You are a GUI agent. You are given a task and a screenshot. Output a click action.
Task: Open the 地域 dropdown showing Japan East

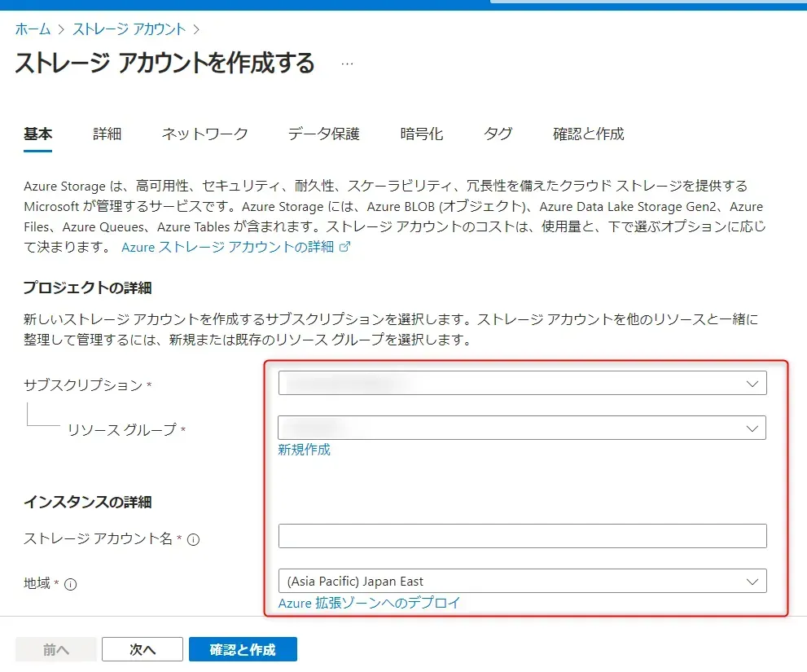(522, 581)
